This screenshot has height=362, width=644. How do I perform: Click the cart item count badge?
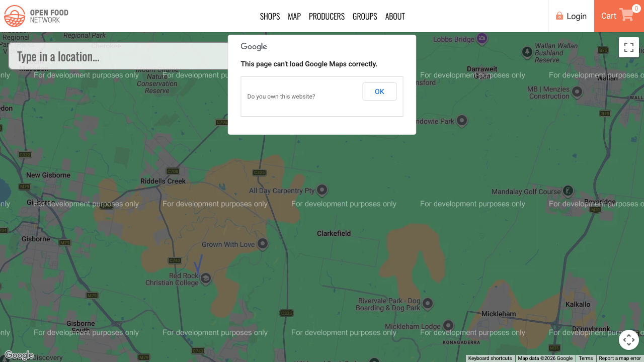636,9
